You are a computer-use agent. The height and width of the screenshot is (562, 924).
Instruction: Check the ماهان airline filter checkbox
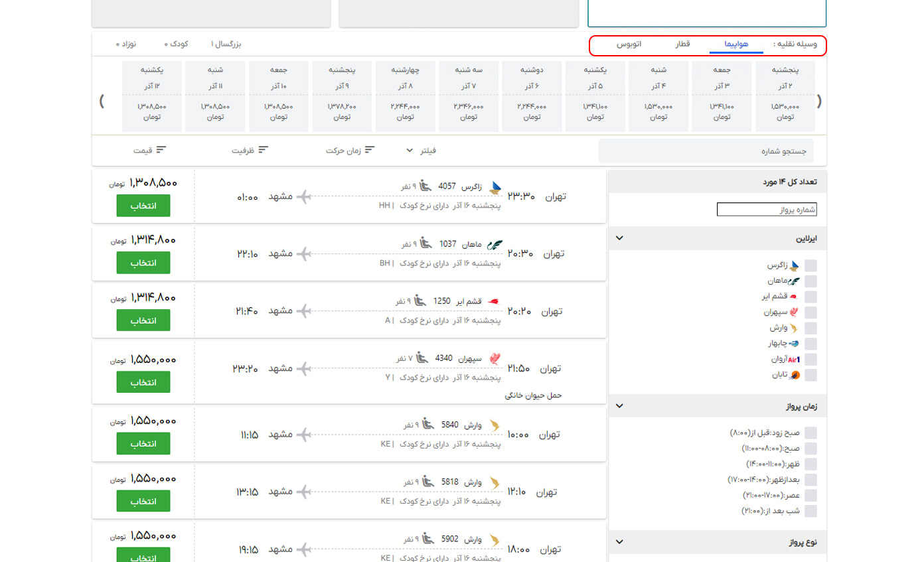[x=810, y=281]
